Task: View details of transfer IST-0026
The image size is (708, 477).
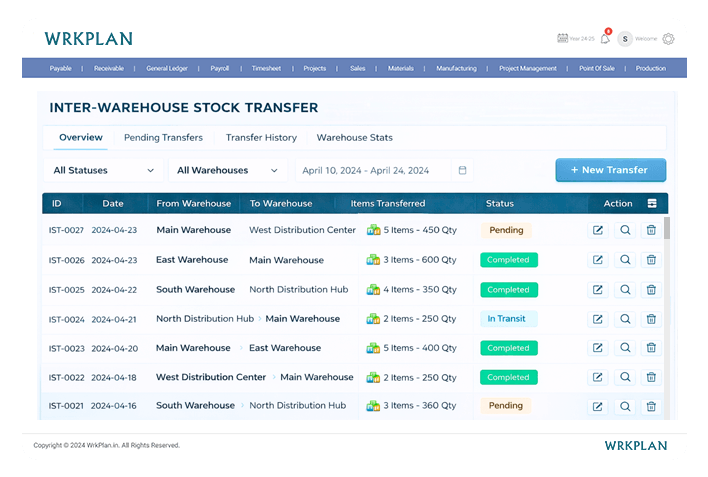Action: tap(625, 260)
